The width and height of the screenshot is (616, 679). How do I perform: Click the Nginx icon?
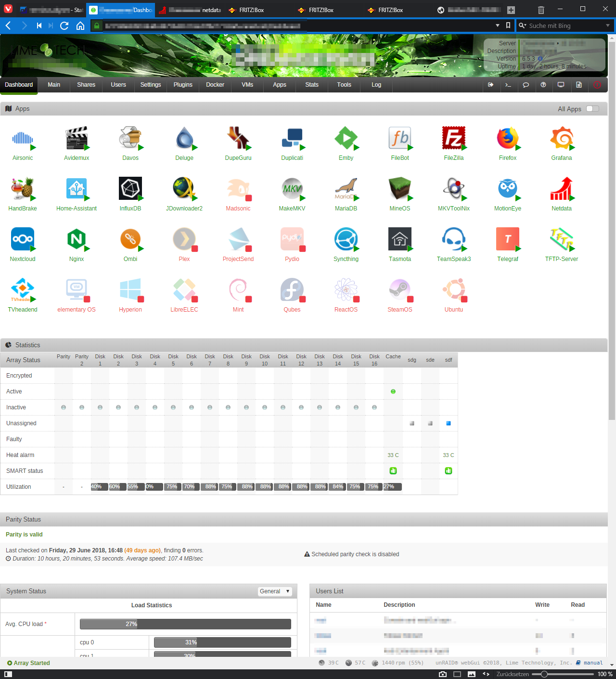(x=77, y=240)
